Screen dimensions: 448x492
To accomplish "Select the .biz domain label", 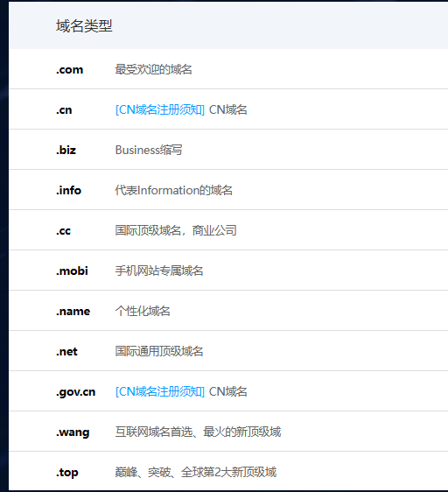I will pyautogui.click(x=66, y=150).
